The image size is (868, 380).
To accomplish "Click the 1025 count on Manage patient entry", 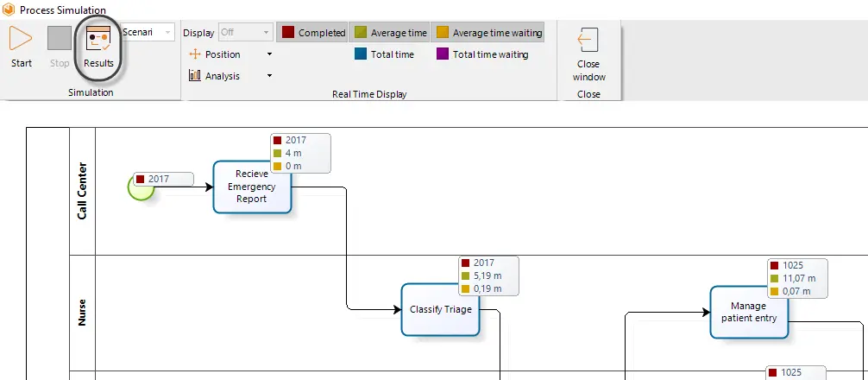I will pyautogui.click(x=792, y=265).
